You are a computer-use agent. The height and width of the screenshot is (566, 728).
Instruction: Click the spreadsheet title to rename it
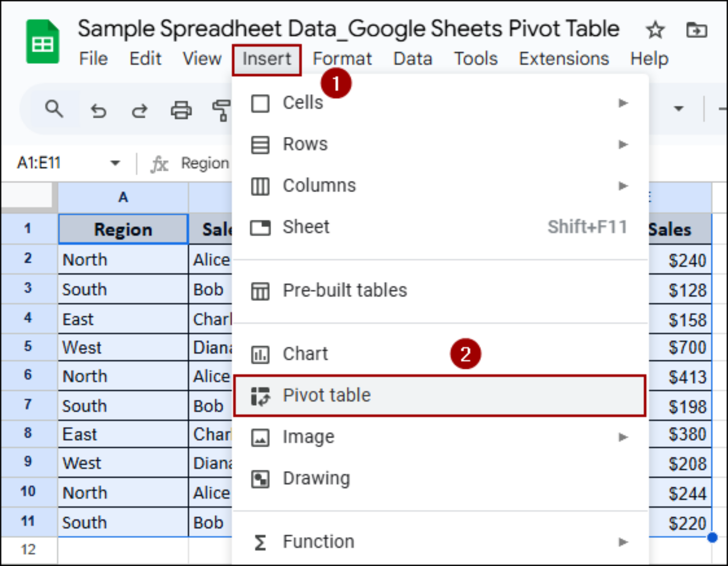pyautogui.click(x=348, y=28)
